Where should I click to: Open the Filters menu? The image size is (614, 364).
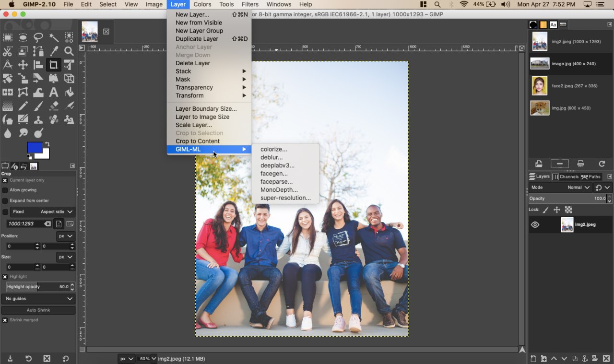(x=250, y=4)
